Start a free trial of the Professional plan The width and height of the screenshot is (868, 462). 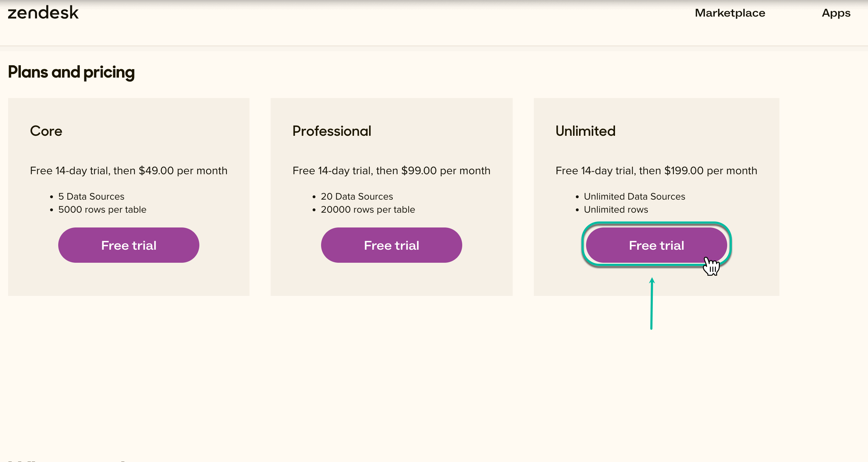(391, 245)
